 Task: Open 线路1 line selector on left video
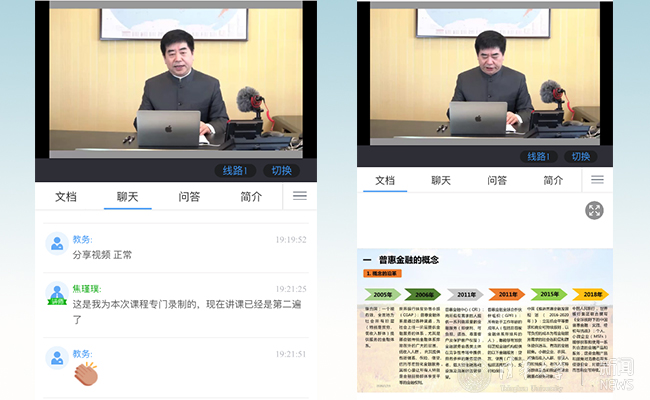235,170
